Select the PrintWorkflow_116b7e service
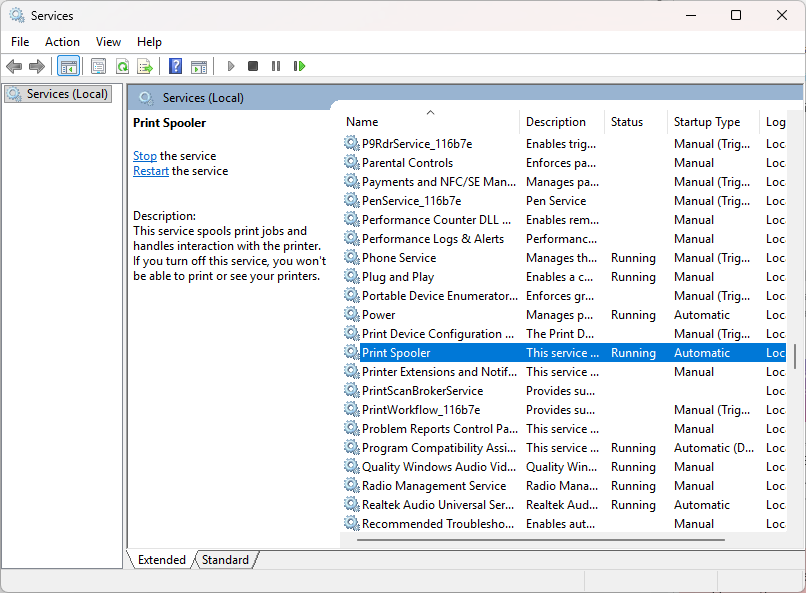This screenshot has width=806, height=593. tap(563, 410)
